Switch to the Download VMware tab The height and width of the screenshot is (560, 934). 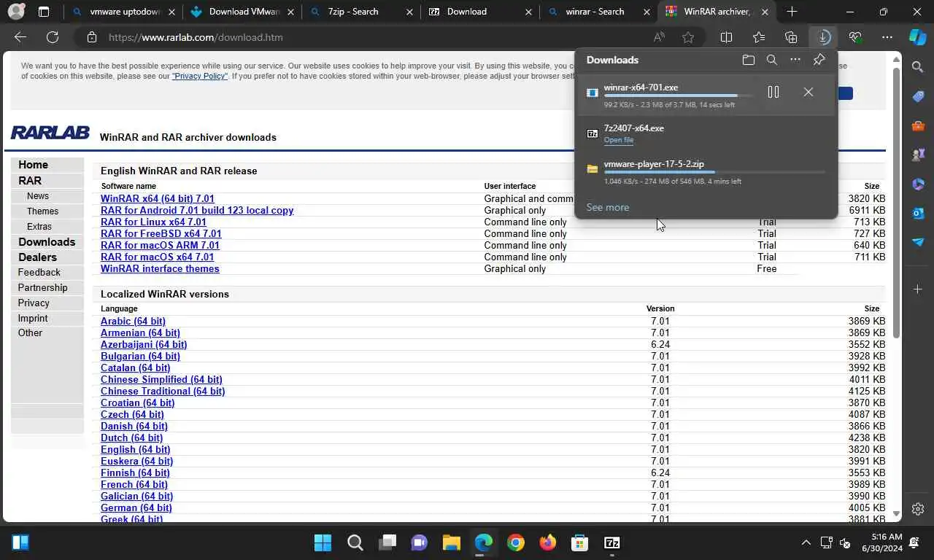[241, 12]
